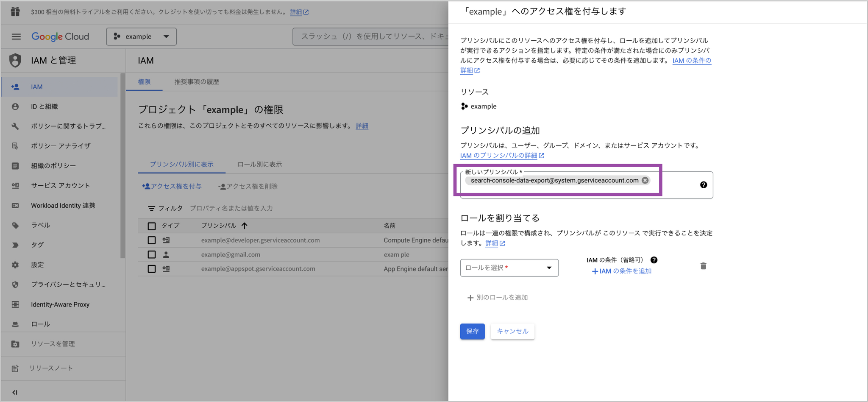Click the 保存 button
868x402 pixels.
472,331
